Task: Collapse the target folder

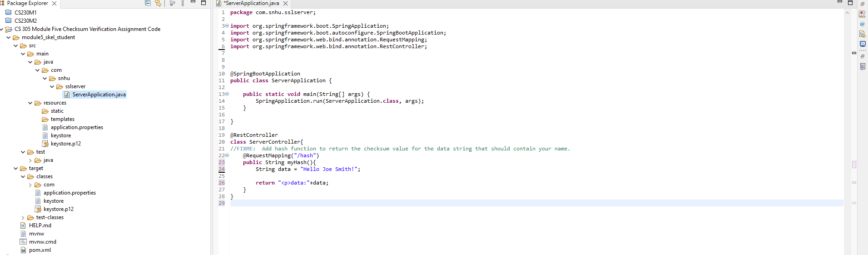Action: pos(16,168)
